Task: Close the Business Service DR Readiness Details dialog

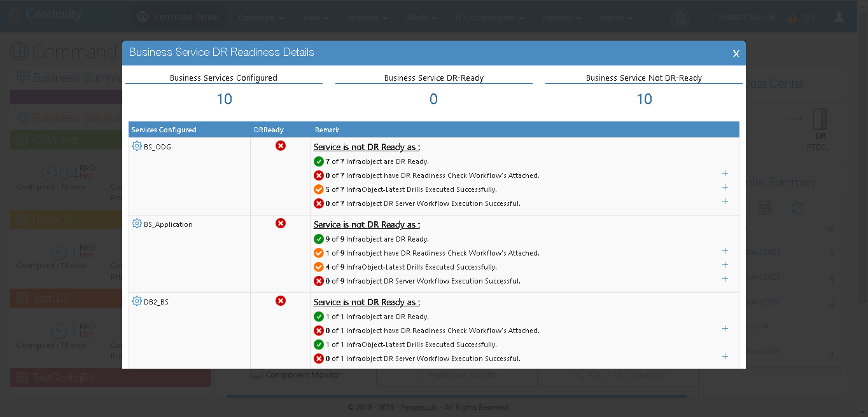Action: (x=736, y=53)
